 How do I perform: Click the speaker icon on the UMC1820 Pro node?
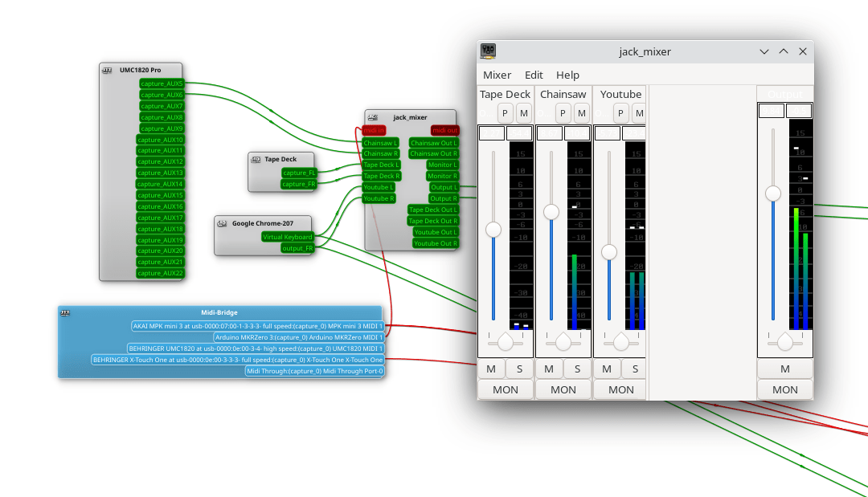[107, 70]
